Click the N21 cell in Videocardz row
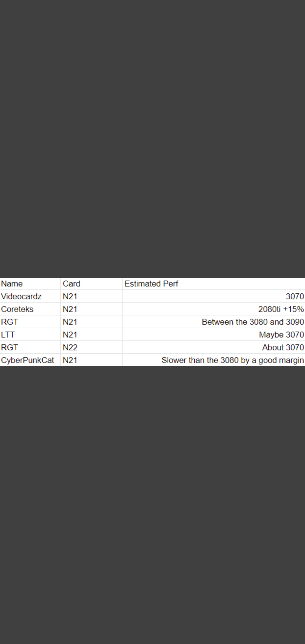The image size is (305, 644). pos(70,296)
